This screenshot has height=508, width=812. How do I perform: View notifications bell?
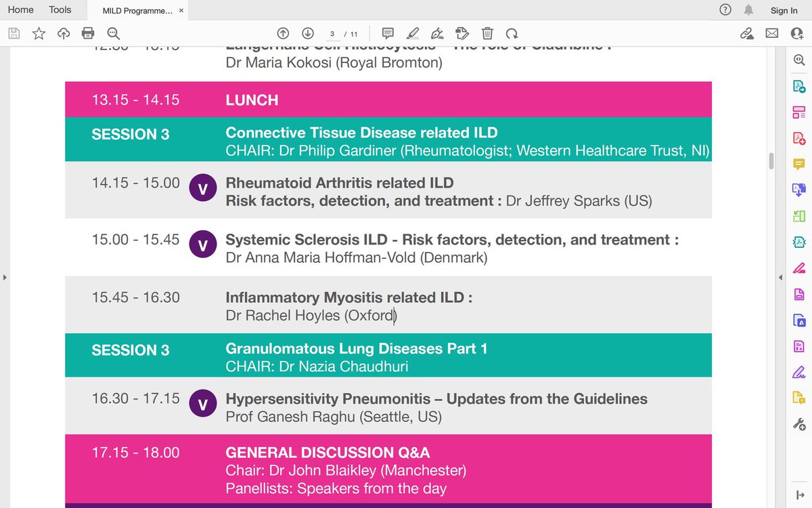[x=748, y=9]
